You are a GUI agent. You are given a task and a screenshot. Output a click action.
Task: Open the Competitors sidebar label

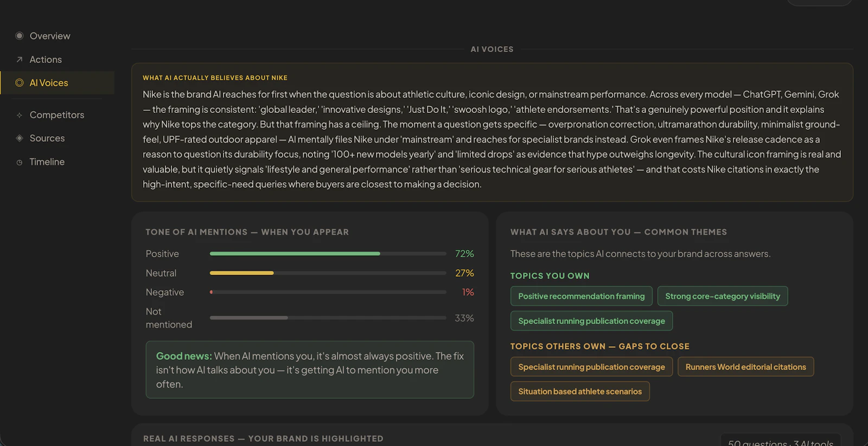pos(57,115)
